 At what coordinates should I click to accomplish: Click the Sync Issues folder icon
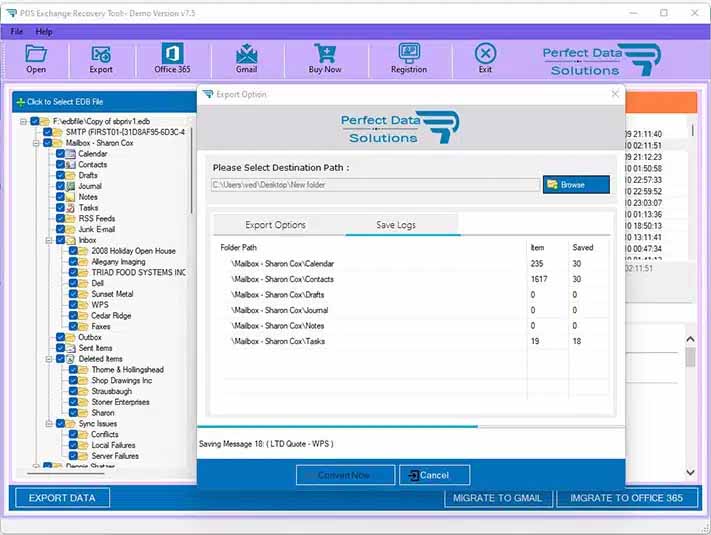point(70,424)
